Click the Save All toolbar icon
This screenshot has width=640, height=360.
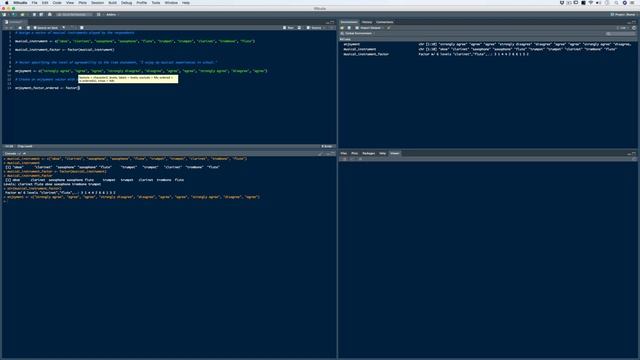[41, 14]
